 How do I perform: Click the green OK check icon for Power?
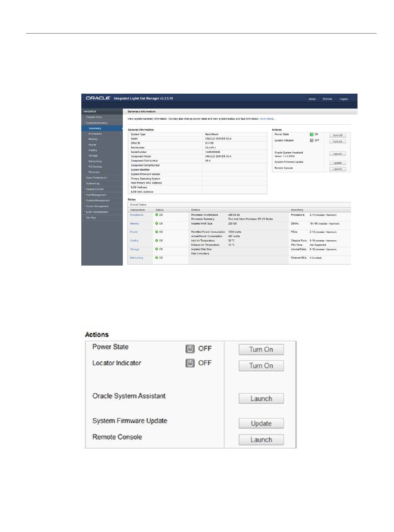(x=156, y=232)
